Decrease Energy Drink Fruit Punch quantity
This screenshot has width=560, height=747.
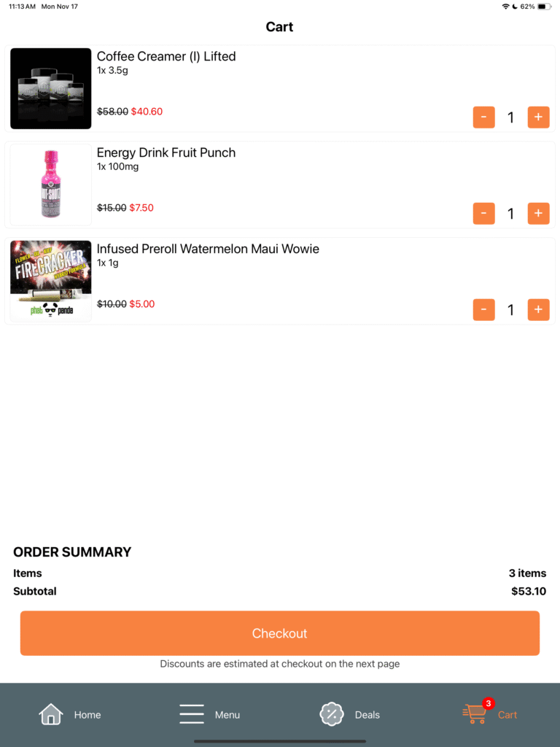click(x=483, y=213)
